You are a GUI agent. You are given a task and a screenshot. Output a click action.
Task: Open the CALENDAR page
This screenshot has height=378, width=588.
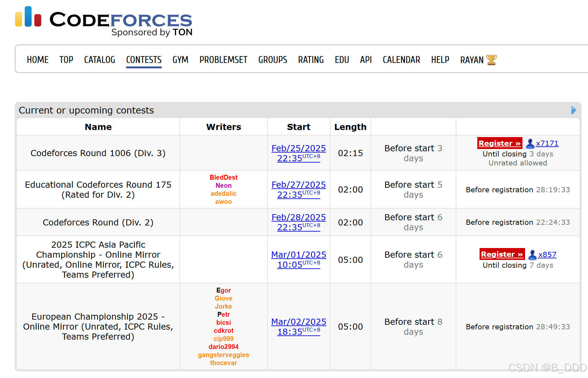[401, 60]
